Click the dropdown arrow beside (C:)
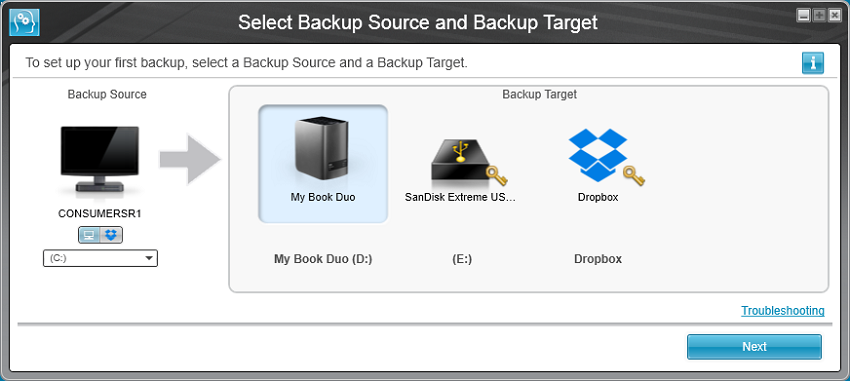This screenshot has width=850, height=381. tap(149, 259)
